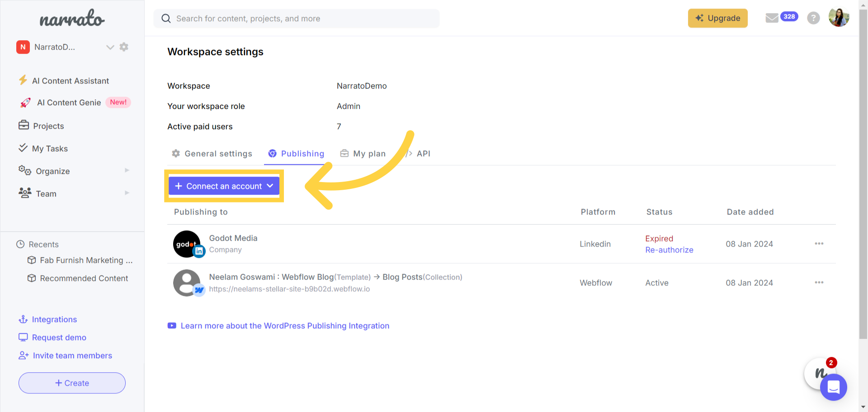Click the Platform column header
Viewport: 868px width, 412px height.
point(598,212)
